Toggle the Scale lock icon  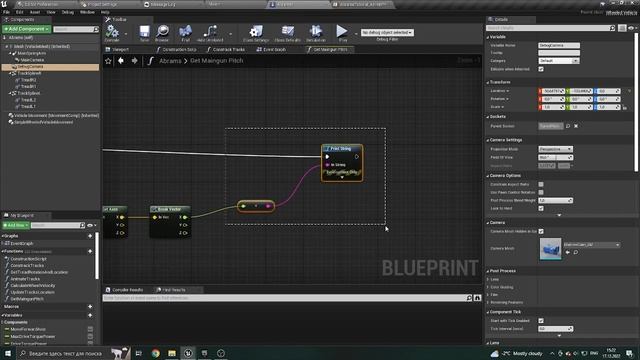coord(625,107)
